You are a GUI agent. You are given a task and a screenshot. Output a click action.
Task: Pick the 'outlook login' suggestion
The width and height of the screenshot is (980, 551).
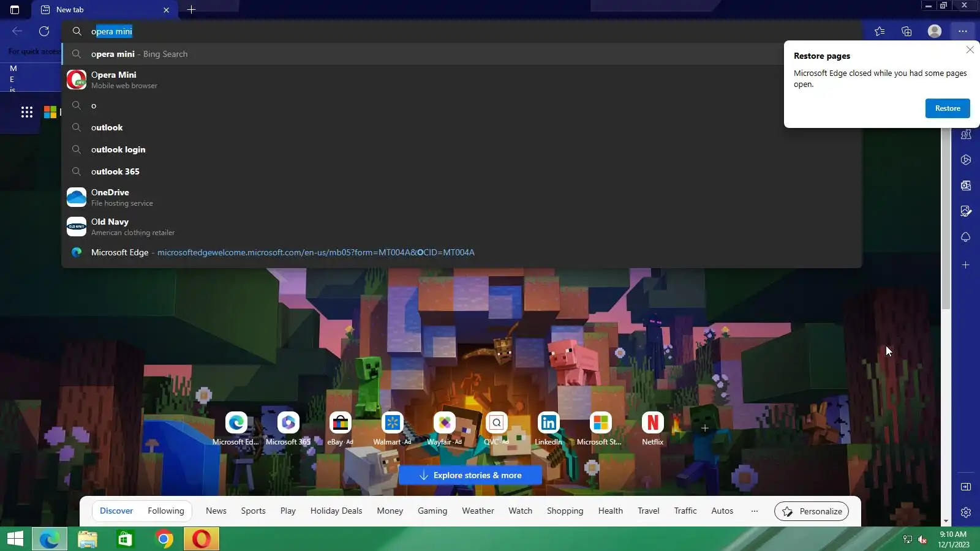pos(462,149)
